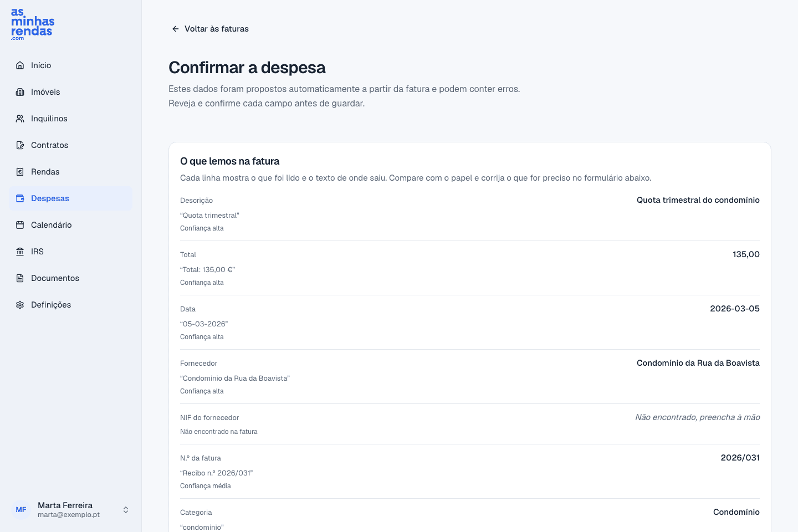This screenshot has width=798, height=532.
Task: Click "Não encontrado, preencha à mão" text
Action: [x=698, y=417]
